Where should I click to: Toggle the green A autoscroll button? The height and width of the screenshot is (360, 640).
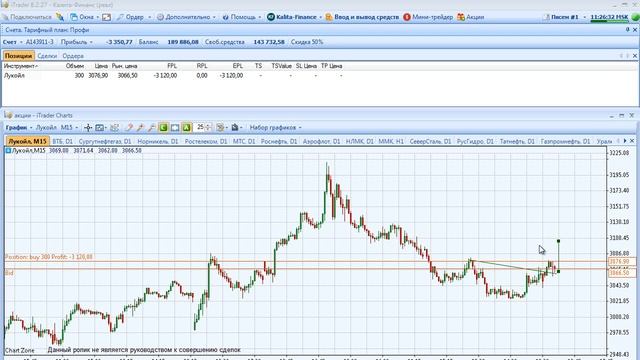pos(187,128)
